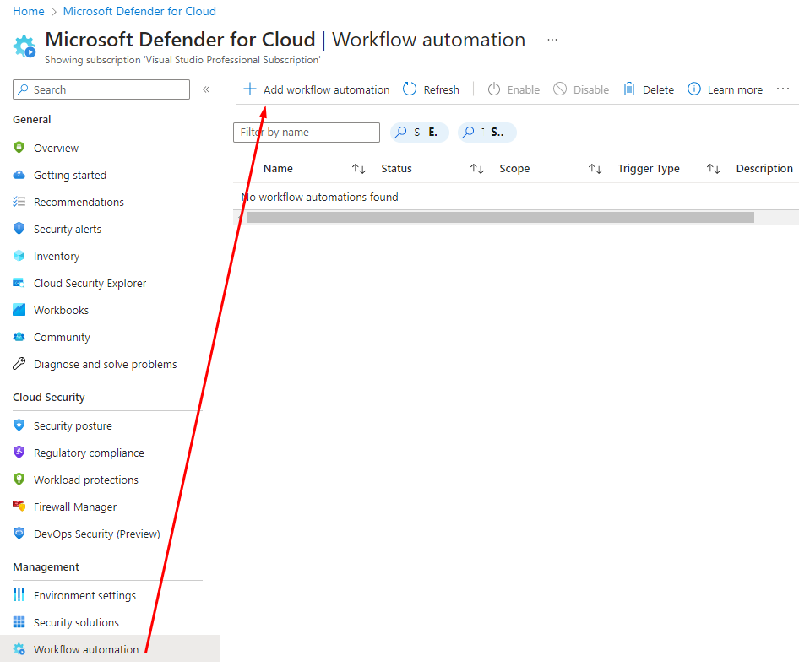Open the toolbar more options ellipsis
Viewport: 799px width, 672px height.
coord(783,89)
